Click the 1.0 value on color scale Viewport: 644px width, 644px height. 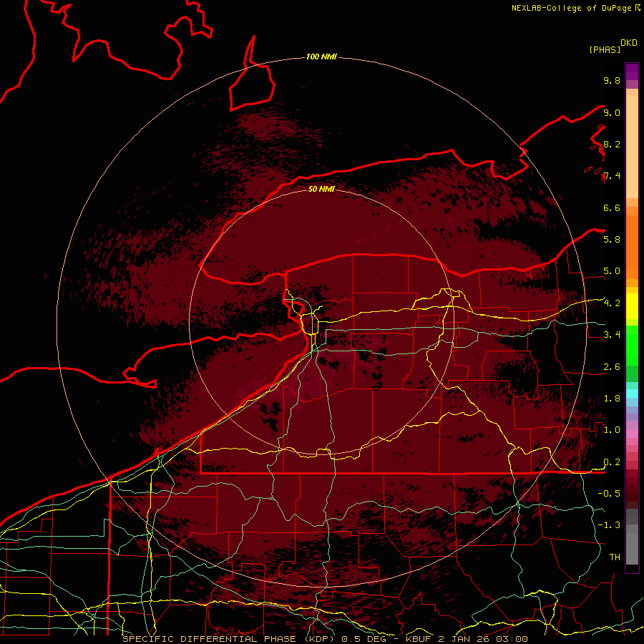(612, 430)
